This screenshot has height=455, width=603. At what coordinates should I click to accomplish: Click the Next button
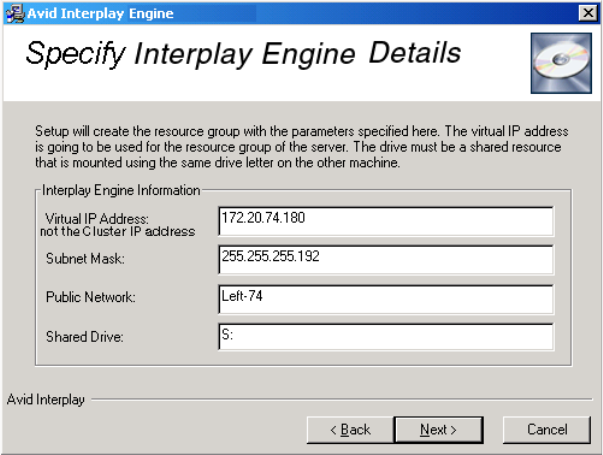pyautogui.click(x=438, y=430)
